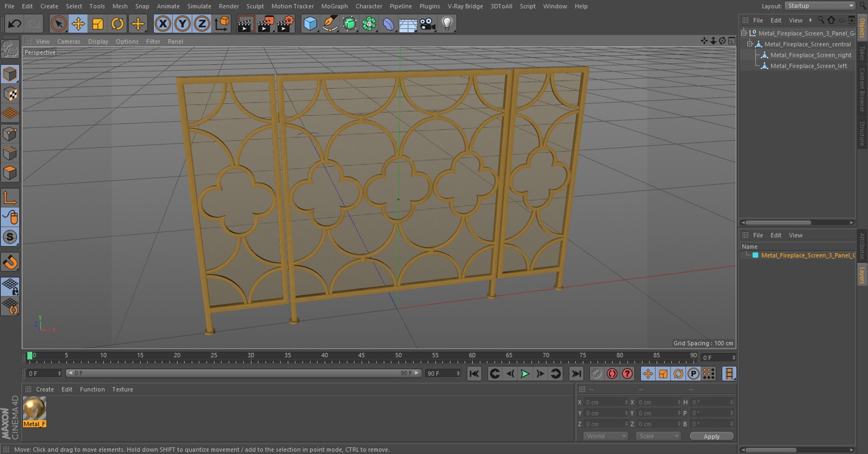
Task: Open Scale mode dropdown
Action: 658,436
